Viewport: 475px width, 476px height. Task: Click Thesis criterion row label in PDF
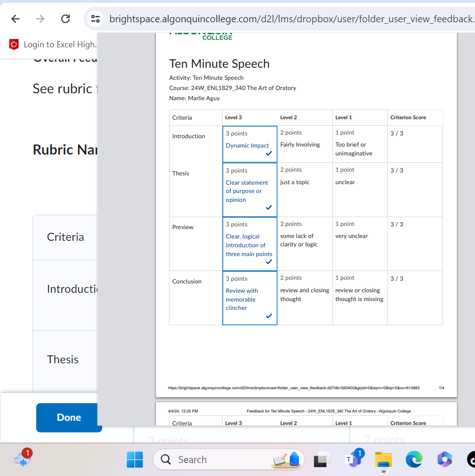tap(181, 174)
